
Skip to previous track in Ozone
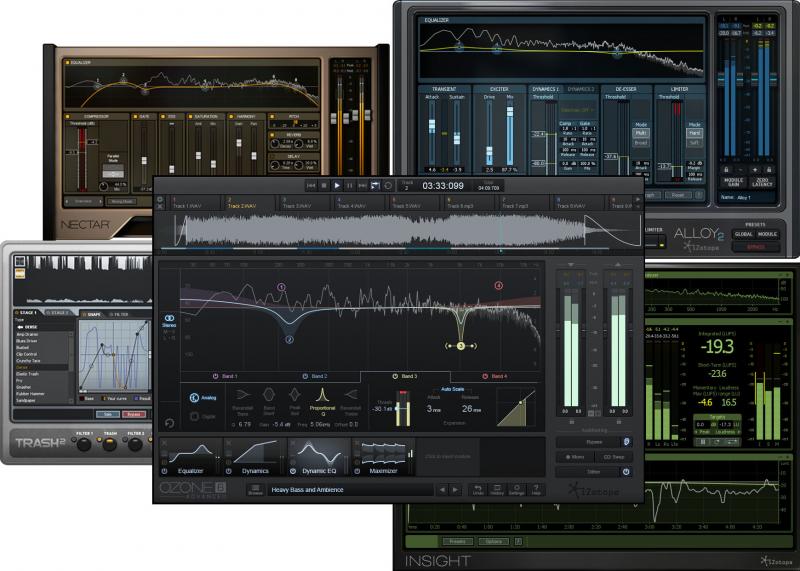311,186
